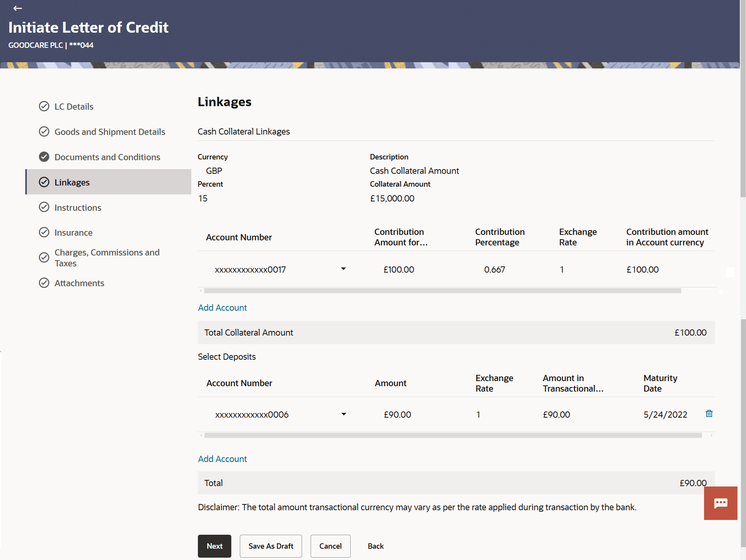Click the checkmark icon beside Insurance
746x560 pixels.
pos(44,232)
